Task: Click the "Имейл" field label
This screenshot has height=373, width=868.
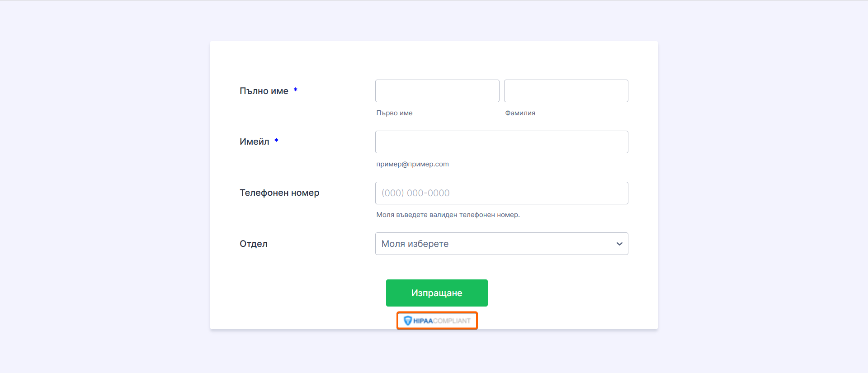Action: pyautogui.click(x=255, y=142)
